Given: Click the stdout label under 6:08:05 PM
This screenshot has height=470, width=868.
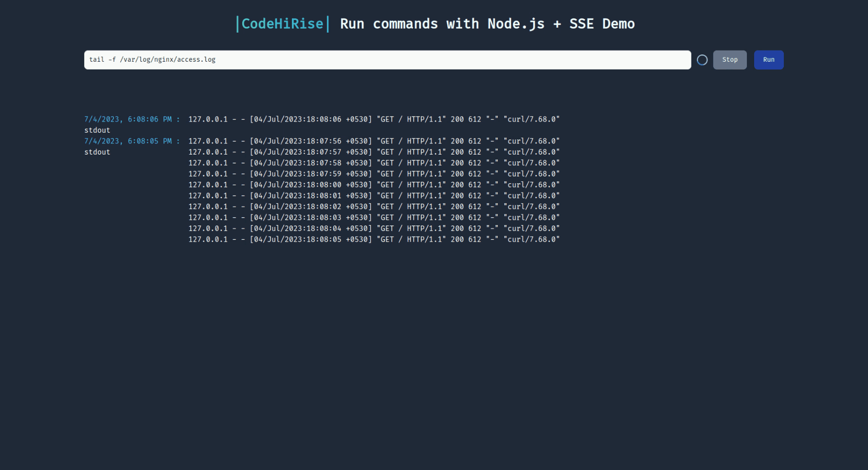Looking at the screenshot, I should click(97, 152).
